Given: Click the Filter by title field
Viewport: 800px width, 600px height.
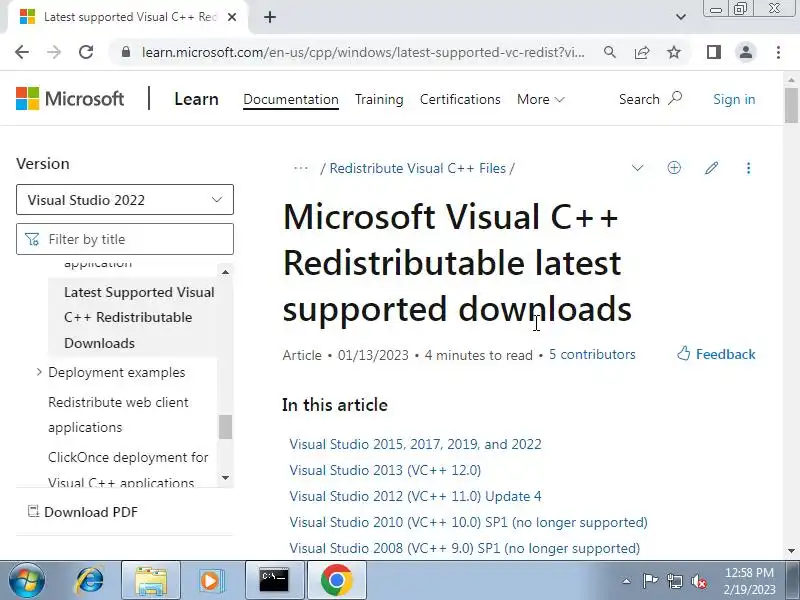Looking at the screenshot, I should (125, 239).
